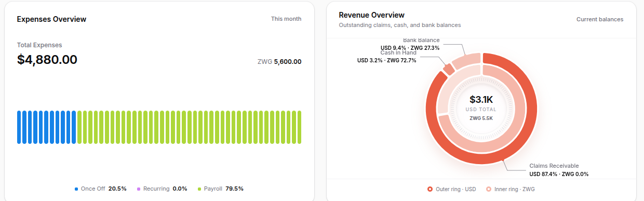
Task: Click the Payroll 79.5% legend text
Action: point(224,189)
